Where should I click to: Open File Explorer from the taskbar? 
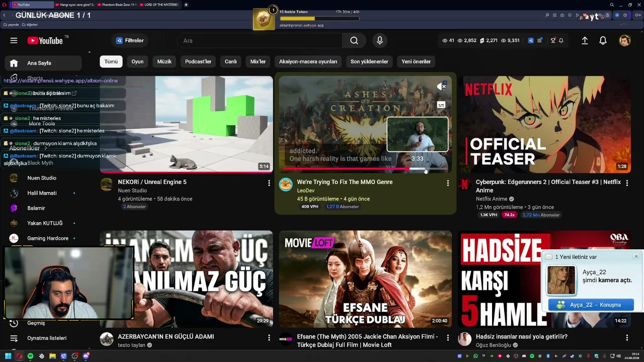point(52,356)
